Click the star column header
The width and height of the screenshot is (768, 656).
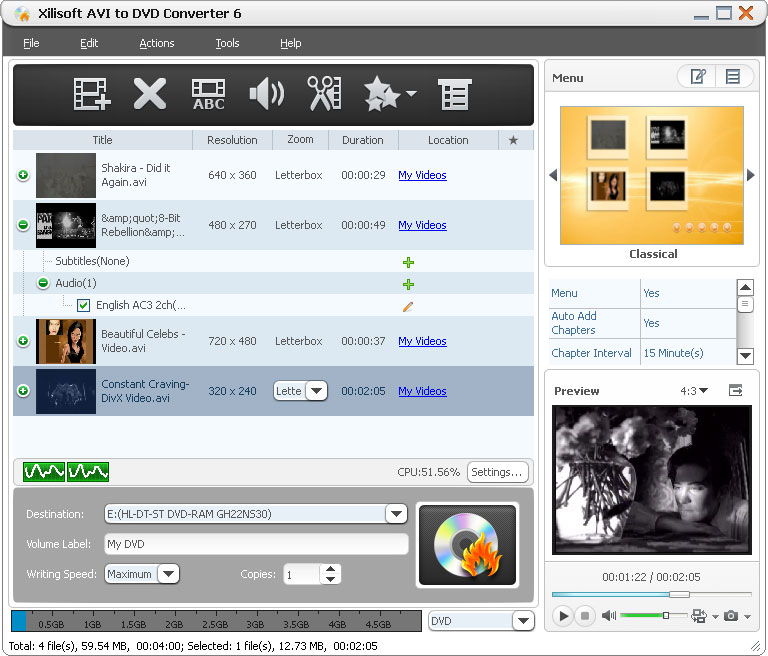coord(513,140)
